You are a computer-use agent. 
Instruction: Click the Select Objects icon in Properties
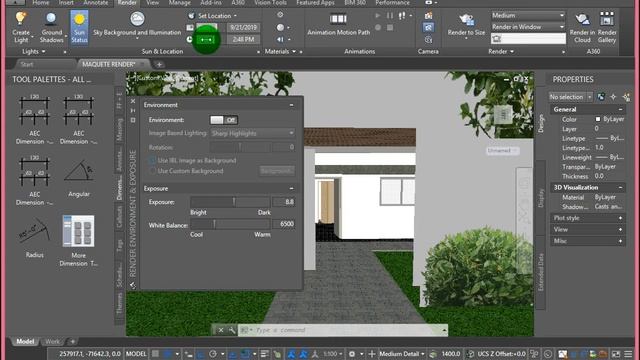point(613,97)
